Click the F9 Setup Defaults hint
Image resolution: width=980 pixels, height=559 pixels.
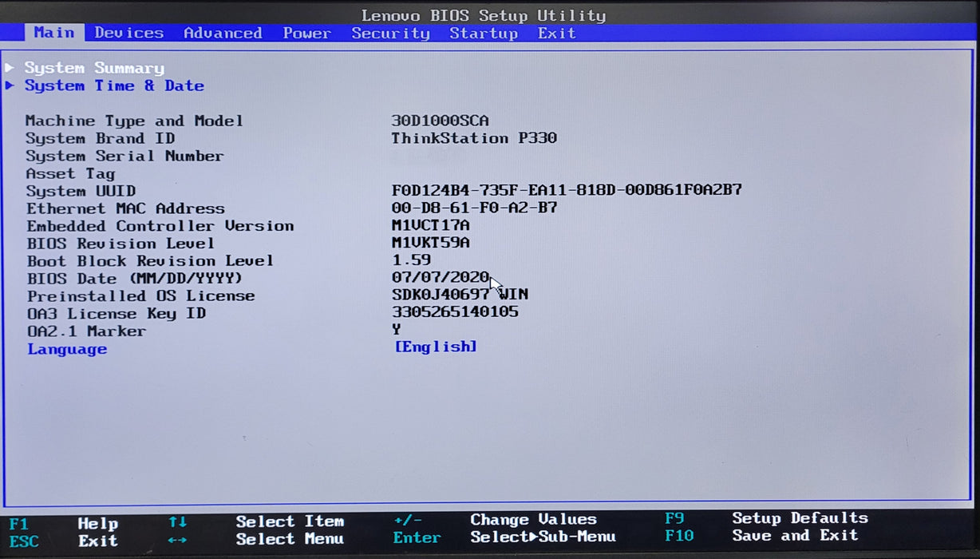tap(766, 518)
